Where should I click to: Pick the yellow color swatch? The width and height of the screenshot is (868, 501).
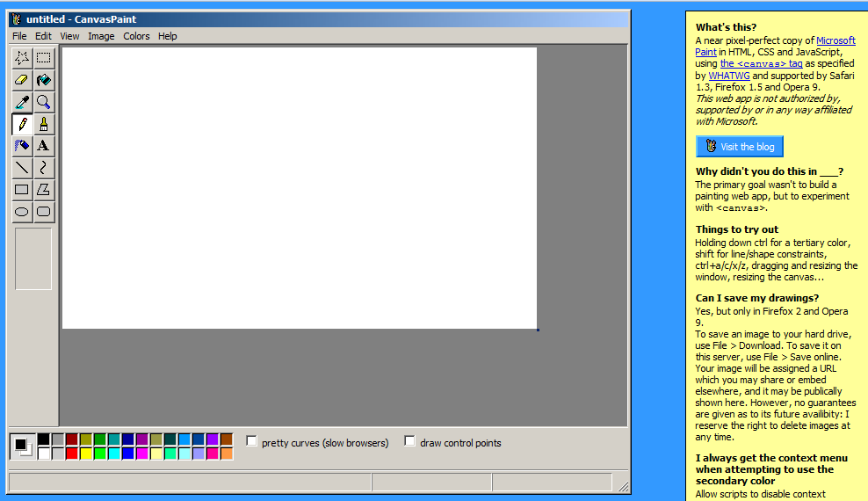click(86, 454)
